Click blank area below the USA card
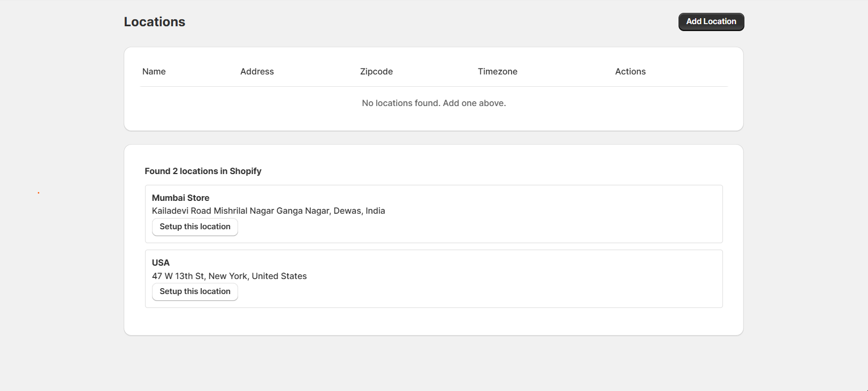868x391 pixels. [x=433, y=321]
